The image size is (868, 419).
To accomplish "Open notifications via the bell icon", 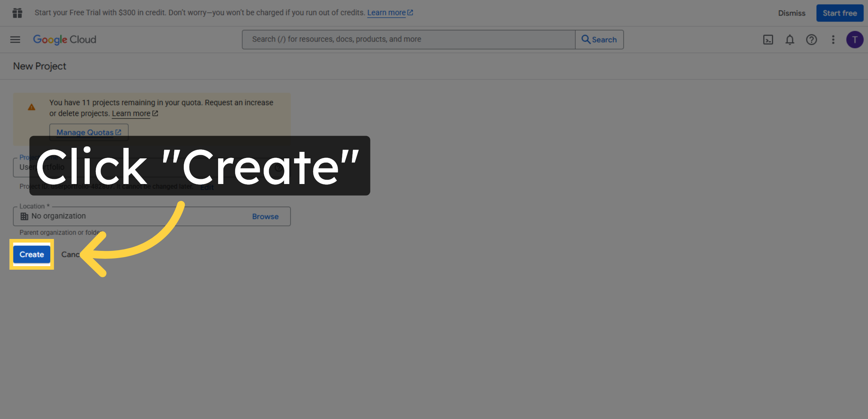I will (790, 40).
